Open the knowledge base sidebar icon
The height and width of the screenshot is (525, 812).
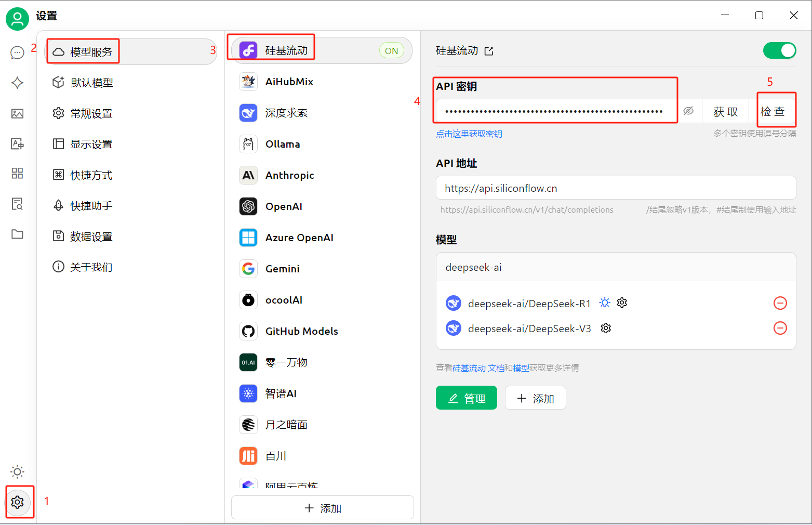[17, 204]
